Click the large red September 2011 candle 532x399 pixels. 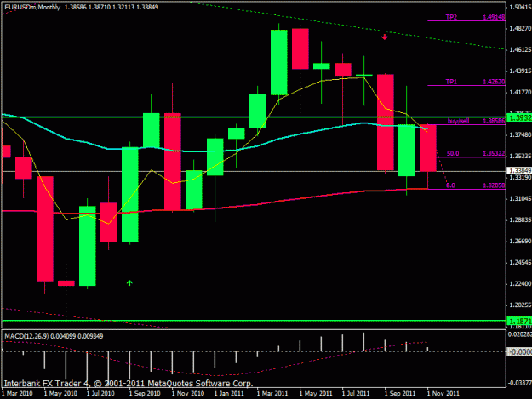[x=386, y=122]
